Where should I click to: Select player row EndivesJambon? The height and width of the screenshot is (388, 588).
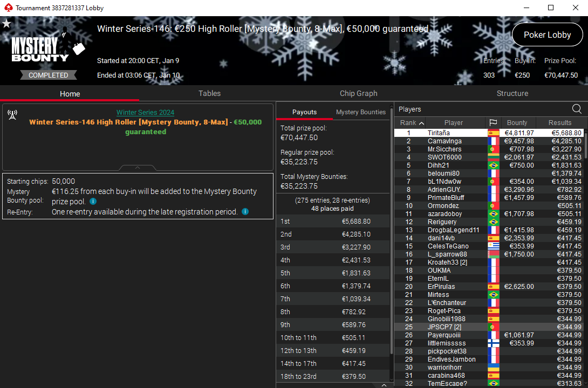pos(489,359)
